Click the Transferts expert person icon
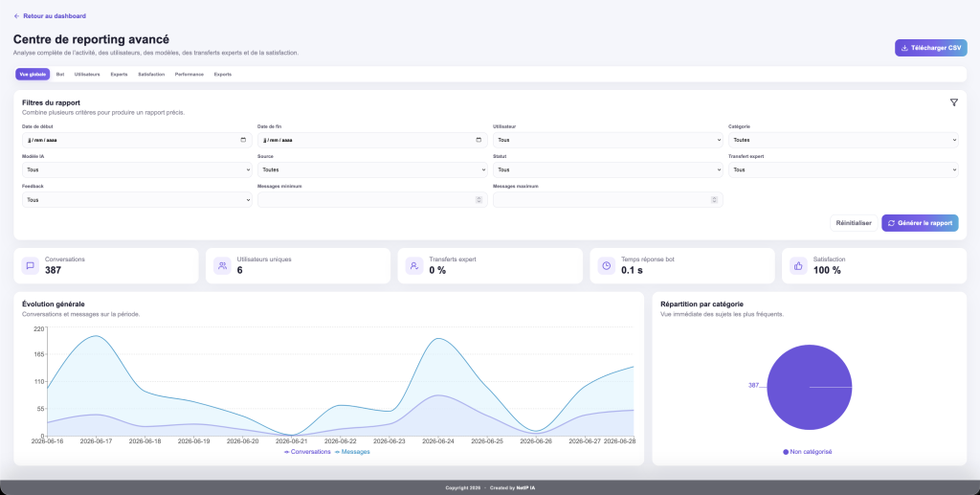The height and width of the screenshot is (495, 980). point(413,265)
